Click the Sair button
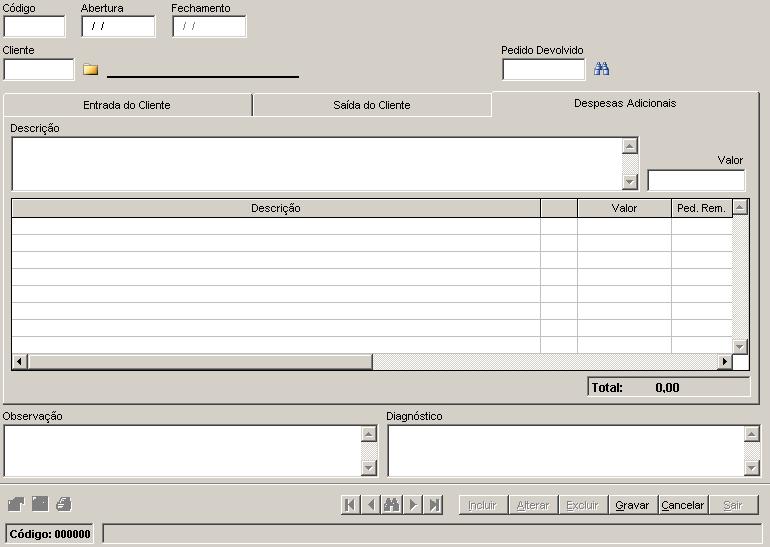Viewport: 770px width, 547px height. (x=733, y=505)
